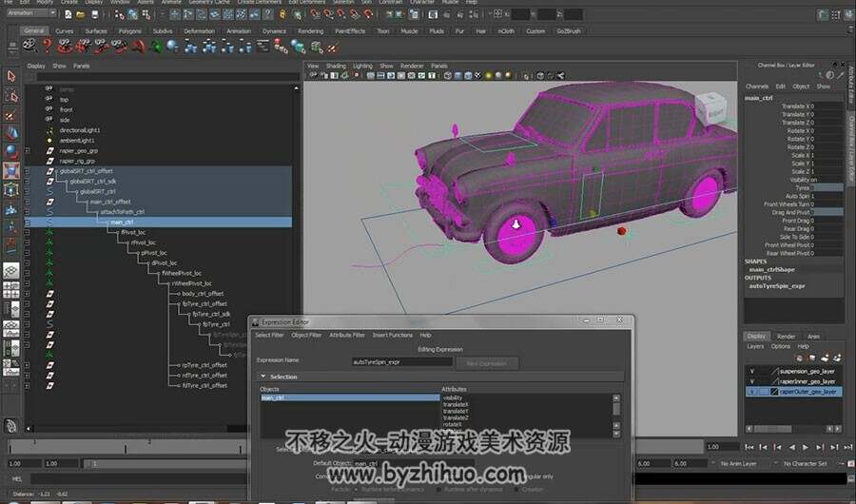The width and height of the screenshot is (856, 504).
Task: Click the blue sphere shelf icon
Action: (x=172, y=47)
